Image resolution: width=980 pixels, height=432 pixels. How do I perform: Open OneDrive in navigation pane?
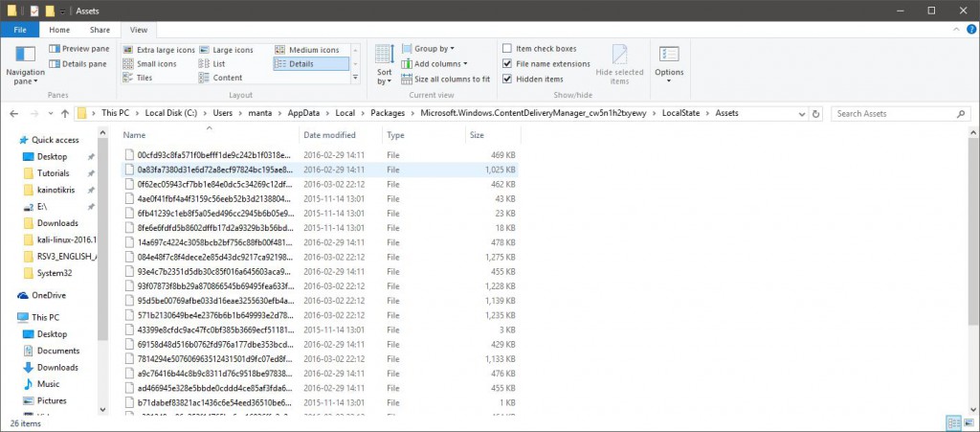pos(41,295)
